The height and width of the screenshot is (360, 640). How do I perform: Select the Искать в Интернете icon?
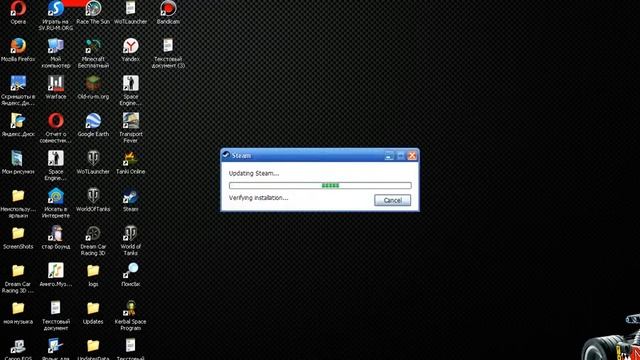[56, 196]
